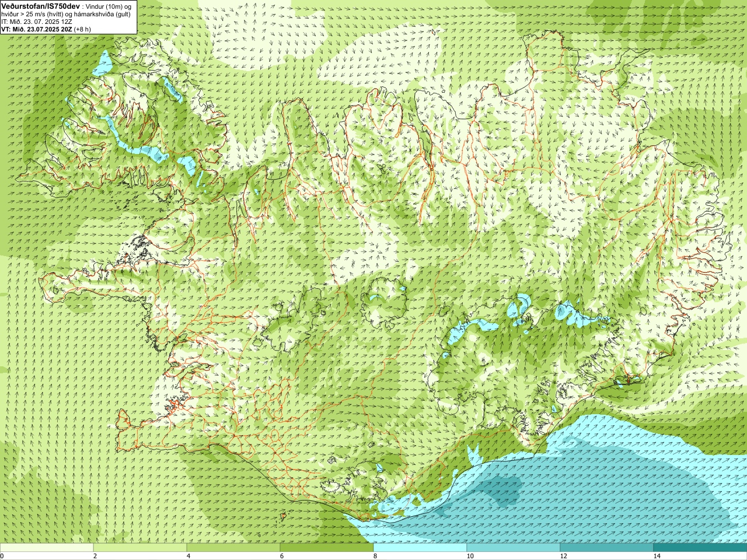Viewport: 747px width, 560px height.
Task: Click the dark green 6–8 m/s legend segment
Action: (327, 548)
